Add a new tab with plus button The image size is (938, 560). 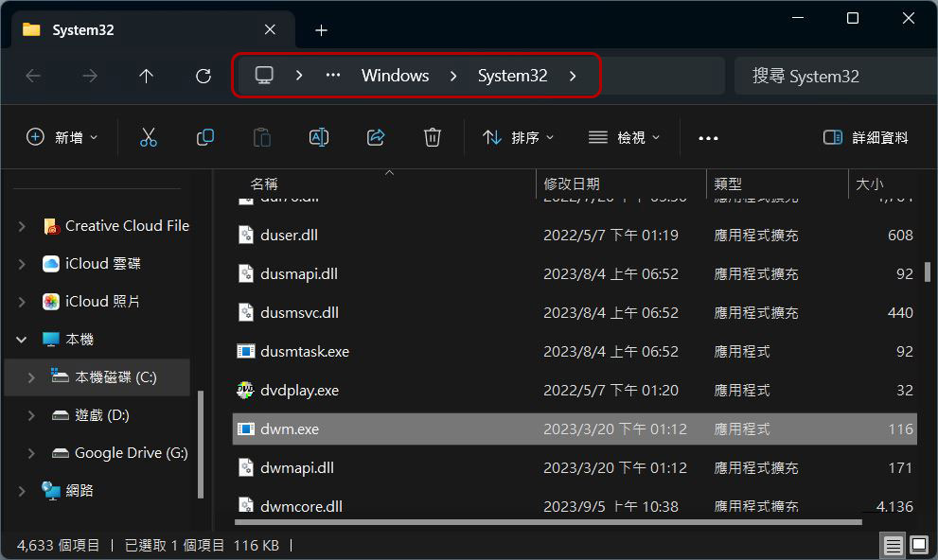point(321,30)
